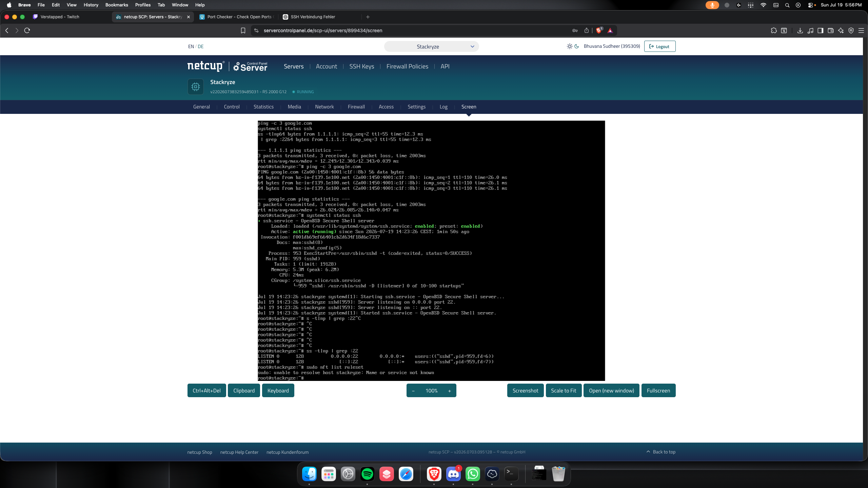Open Brave's hamburger main menu
The height and width of the screenshot is (488, 868).
[861, 30]
